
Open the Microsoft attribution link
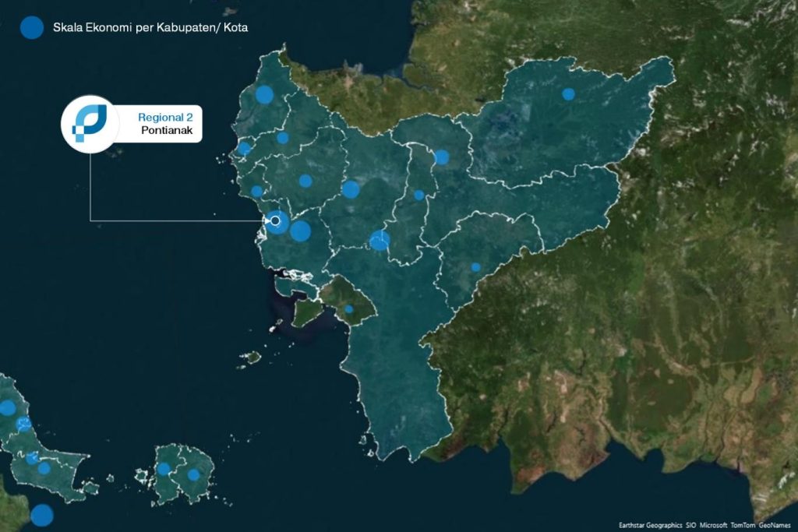tap(714, 525)
